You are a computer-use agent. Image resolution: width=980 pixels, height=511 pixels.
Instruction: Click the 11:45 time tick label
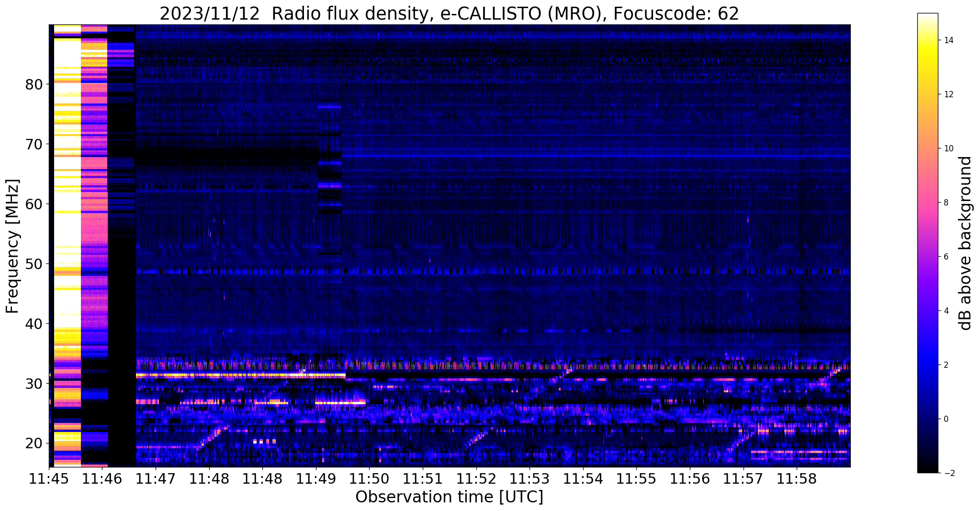pyautogui.click(x=49, y=479)
